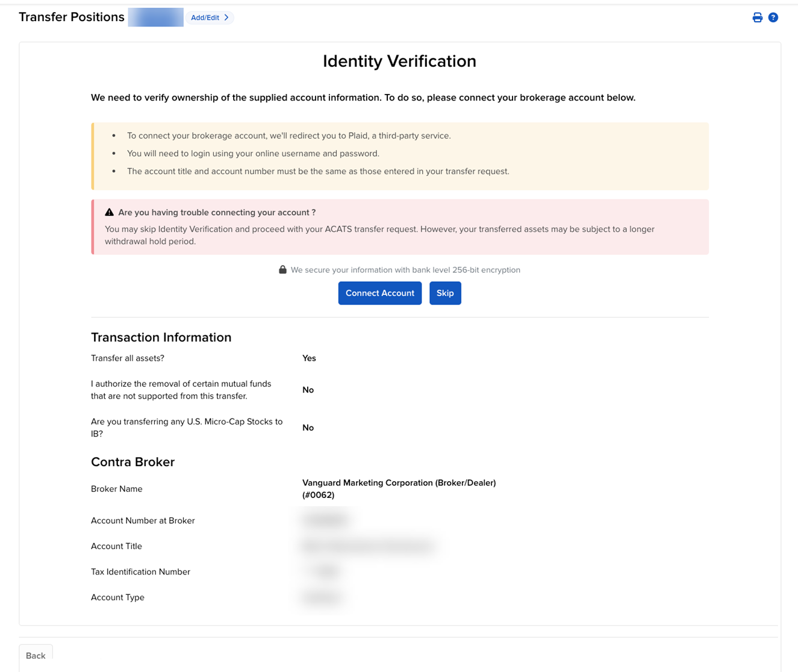Click the Vanguard Marketing Corporation broker name

(x=399, y=488)
